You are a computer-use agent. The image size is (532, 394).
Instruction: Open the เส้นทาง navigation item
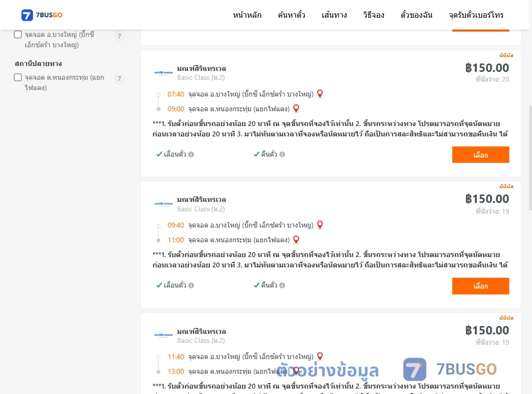(x=334, y=15)
